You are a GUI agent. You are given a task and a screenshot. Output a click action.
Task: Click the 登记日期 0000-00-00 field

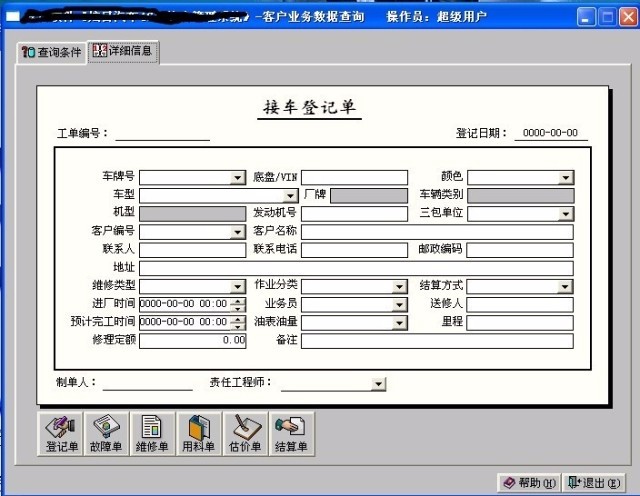(x=551, y=133)
